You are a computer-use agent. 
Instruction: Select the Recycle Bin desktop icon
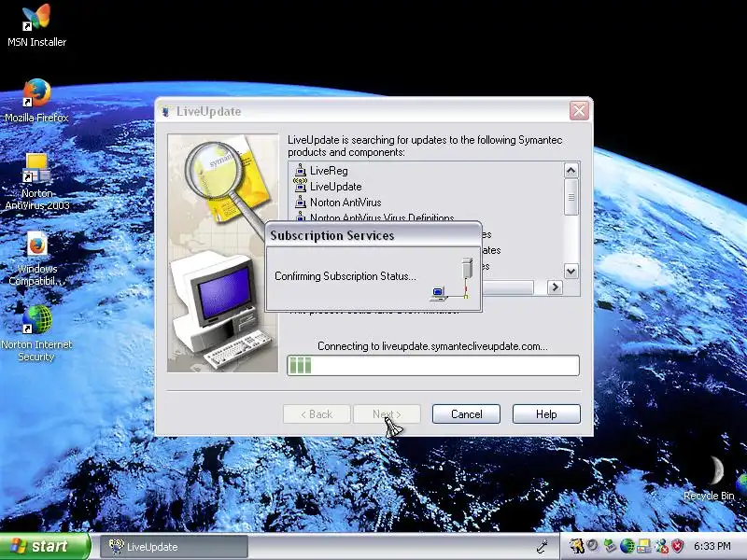pos(709,479)
